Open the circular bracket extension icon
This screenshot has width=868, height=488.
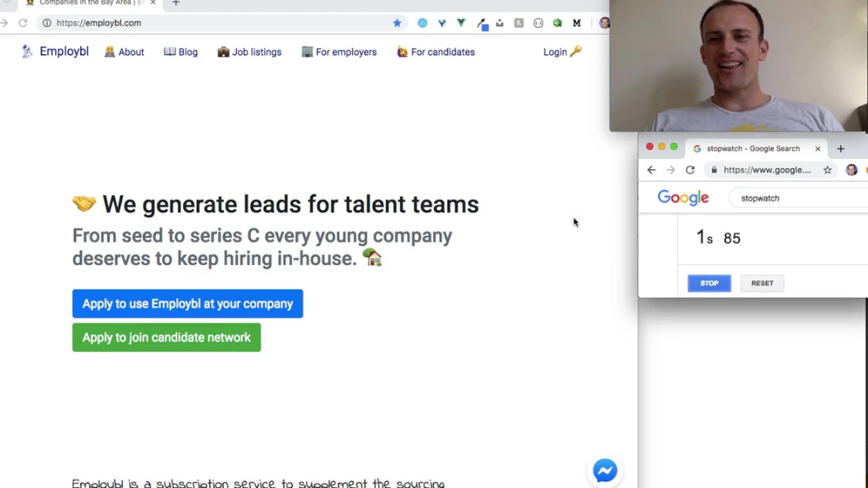538,23
